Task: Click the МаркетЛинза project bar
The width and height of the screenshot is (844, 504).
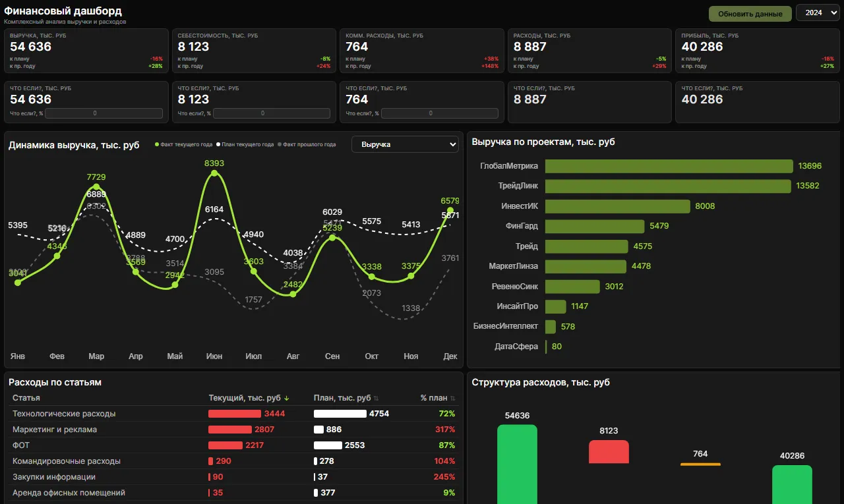Action: [x=586, y=266]
